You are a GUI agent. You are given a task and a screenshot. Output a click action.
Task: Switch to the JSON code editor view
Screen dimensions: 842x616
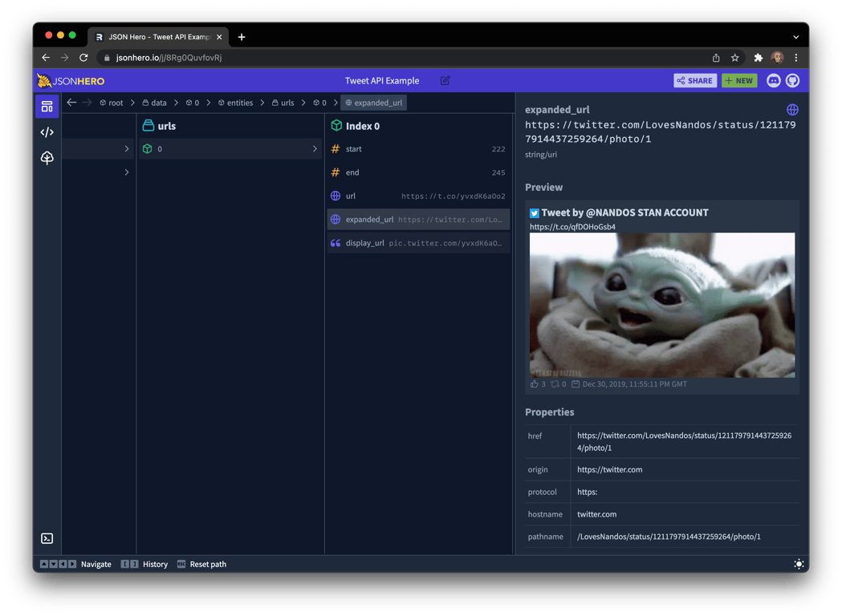(x=47, y=132)
